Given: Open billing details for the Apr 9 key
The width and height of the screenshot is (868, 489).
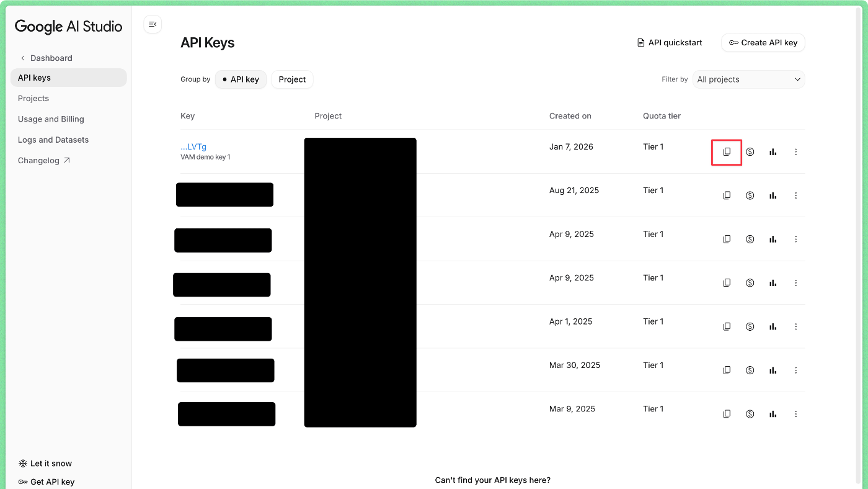Looking at the screenshot, I should (x=750, y=239).
